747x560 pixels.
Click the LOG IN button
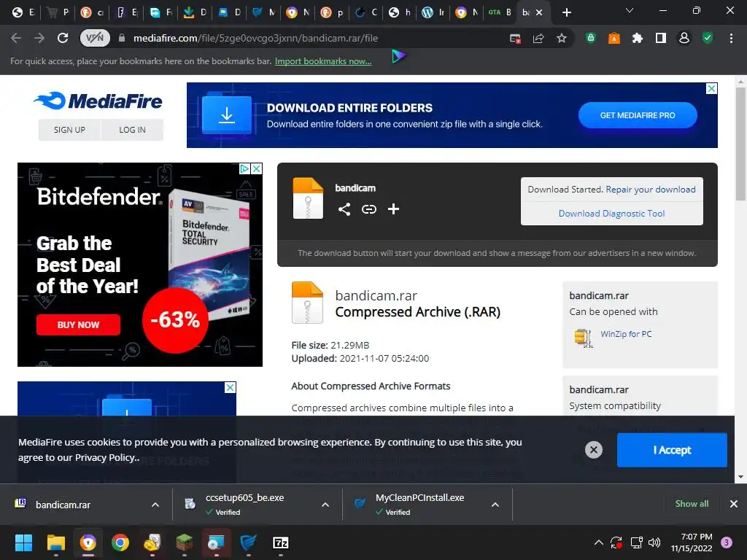click(x=133, y=130)
